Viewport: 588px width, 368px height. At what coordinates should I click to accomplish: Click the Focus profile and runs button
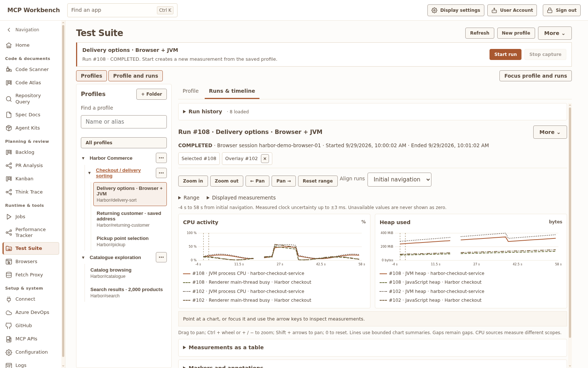click(x=535, y=76)
